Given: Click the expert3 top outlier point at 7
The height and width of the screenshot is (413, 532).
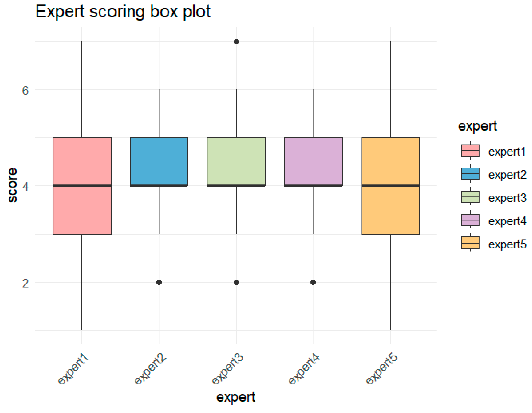Looking at the screenshot, I should click(236, 42).
